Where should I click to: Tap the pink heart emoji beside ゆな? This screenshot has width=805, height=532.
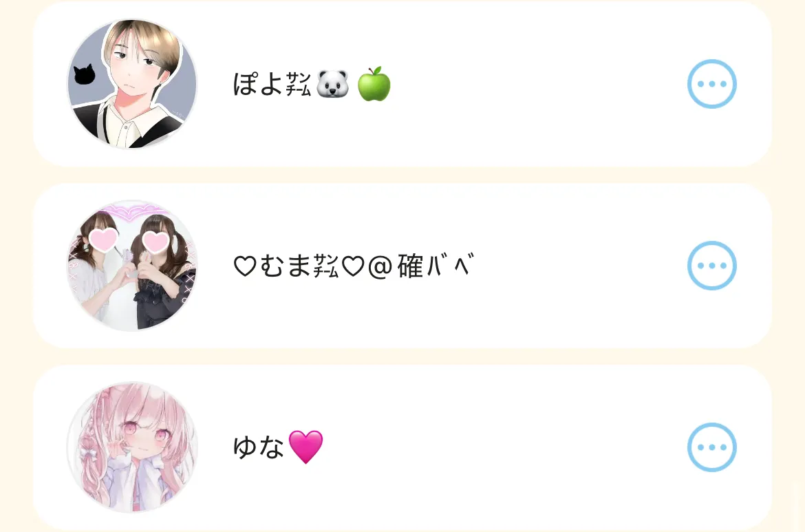point(306,447)
